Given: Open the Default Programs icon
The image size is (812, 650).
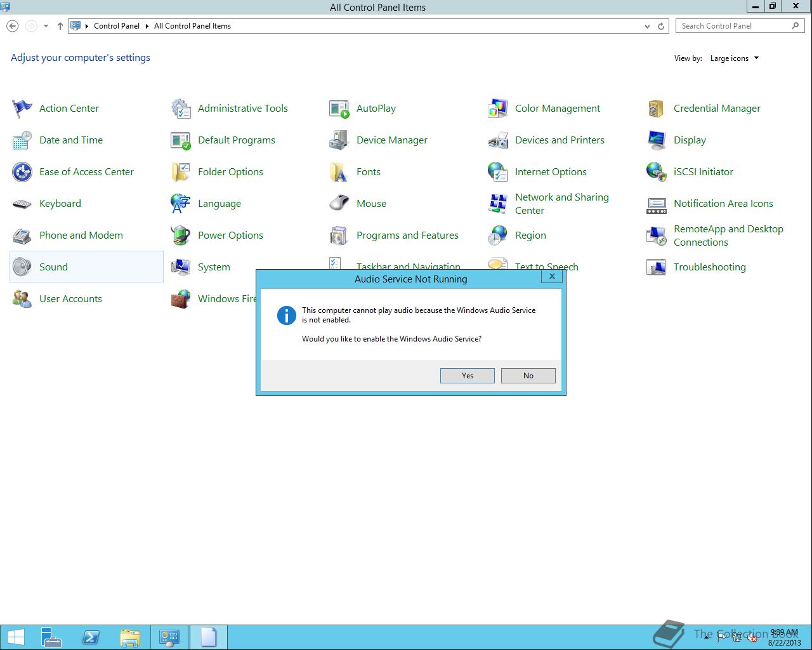Looking at the screenshot, I should pos(181,140).
